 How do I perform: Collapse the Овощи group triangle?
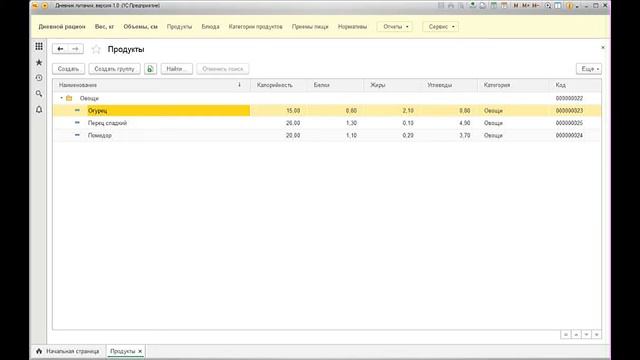[61, 98]
